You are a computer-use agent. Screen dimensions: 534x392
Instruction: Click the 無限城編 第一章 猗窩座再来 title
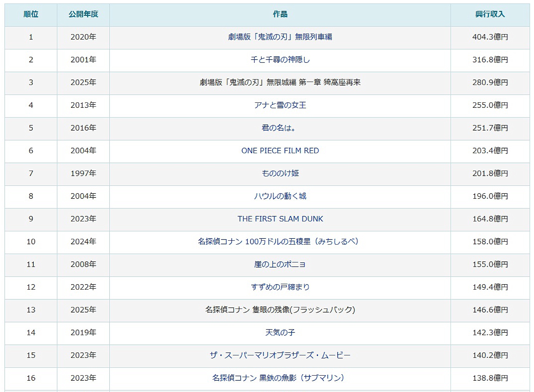tap(280, 82)
